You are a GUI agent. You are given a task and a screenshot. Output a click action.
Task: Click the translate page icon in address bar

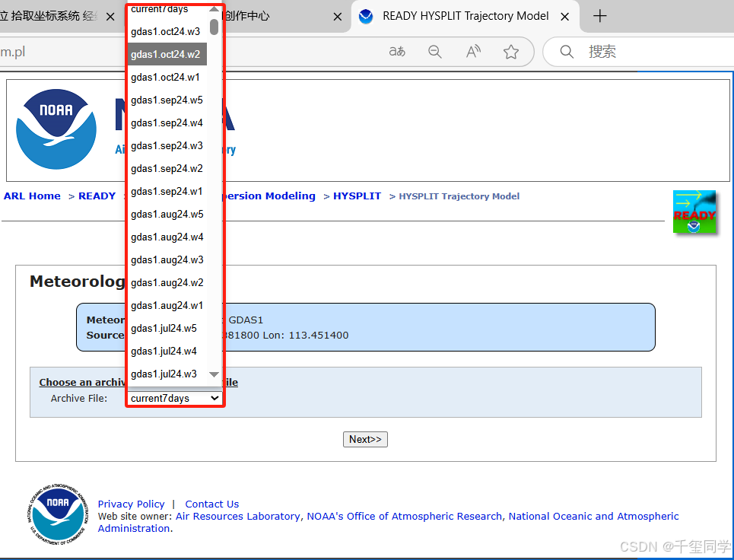[x=397, y=52]
